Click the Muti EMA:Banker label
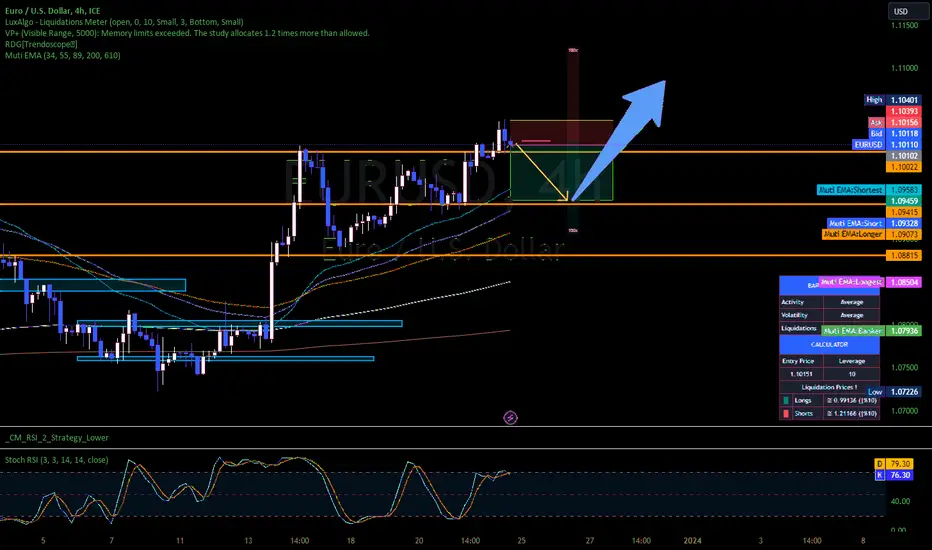932x550 pixels. 853,331
